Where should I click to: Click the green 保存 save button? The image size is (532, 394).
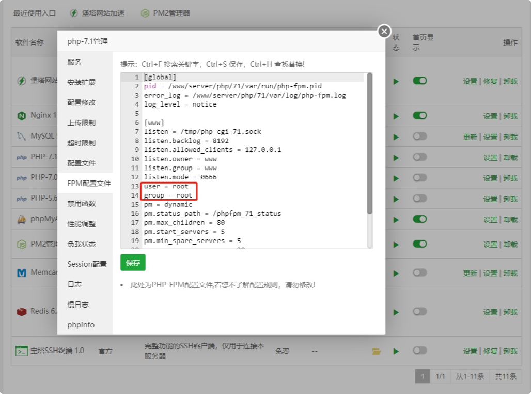[133, 263]
